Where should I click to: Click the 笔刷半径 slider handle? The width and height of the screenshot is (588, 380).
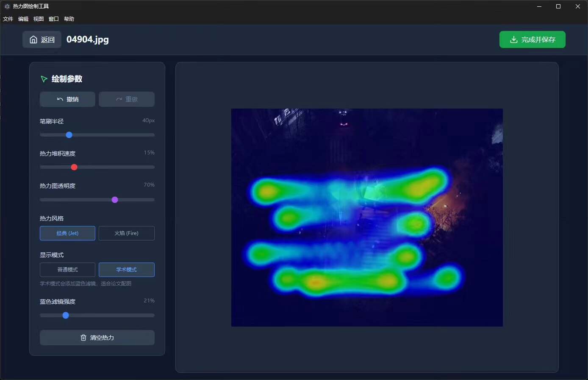pyautogui.click(x=69, y=135)
